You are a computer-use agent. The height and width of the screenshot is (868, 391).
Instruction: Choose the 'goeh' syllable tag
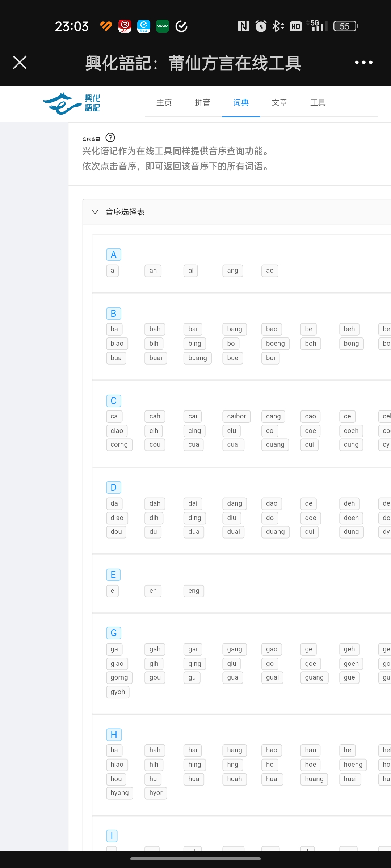(352, 664)
